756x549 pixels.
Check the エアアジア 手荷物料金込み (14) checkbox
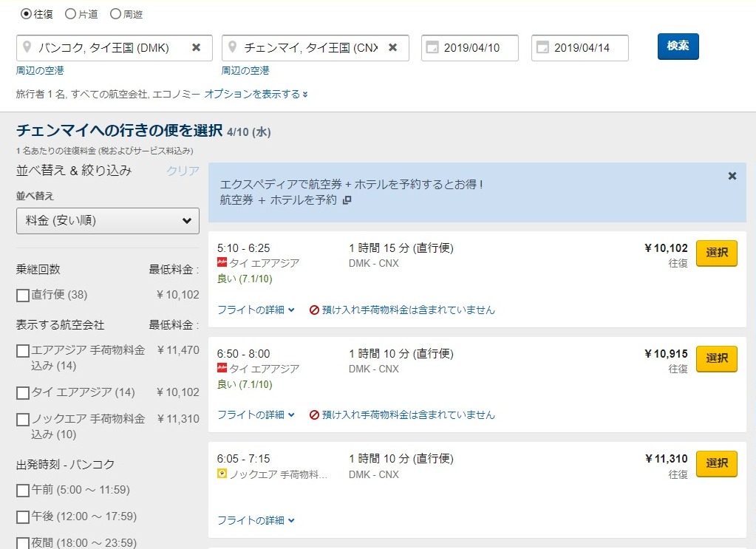coord(23,350)
